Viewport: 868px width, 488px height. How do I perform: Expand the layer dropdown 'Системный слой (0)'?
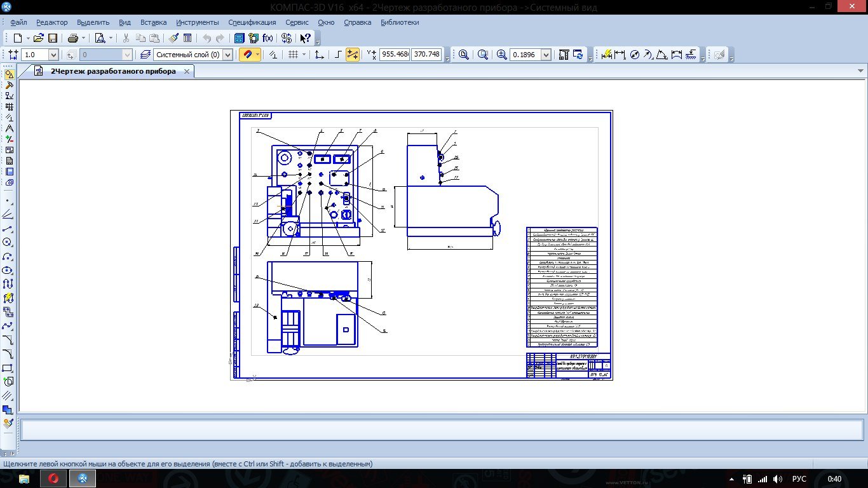tap(228, 55)
